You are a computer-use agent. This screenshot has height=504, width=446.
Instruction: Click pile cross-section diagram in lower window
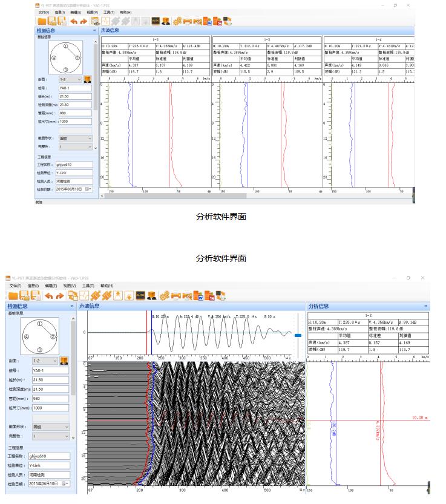click(x=39, y=336)
